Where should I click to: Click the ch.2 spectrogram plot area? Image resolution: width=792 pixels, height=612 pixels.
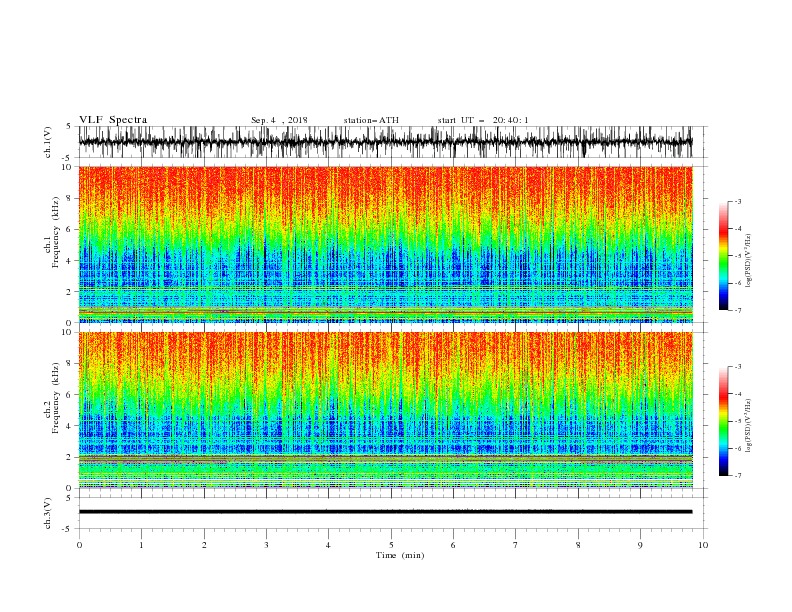[x=385, y=410]
